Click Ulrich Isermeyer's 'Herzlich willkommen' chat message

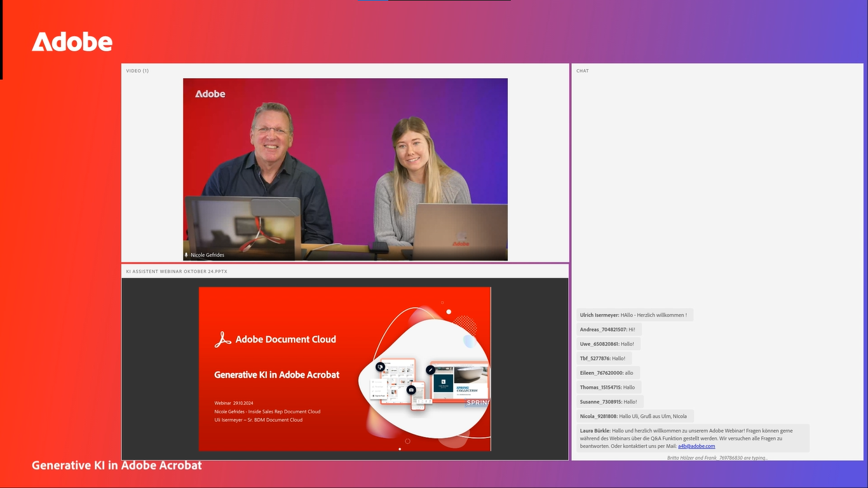click(634, 315)
